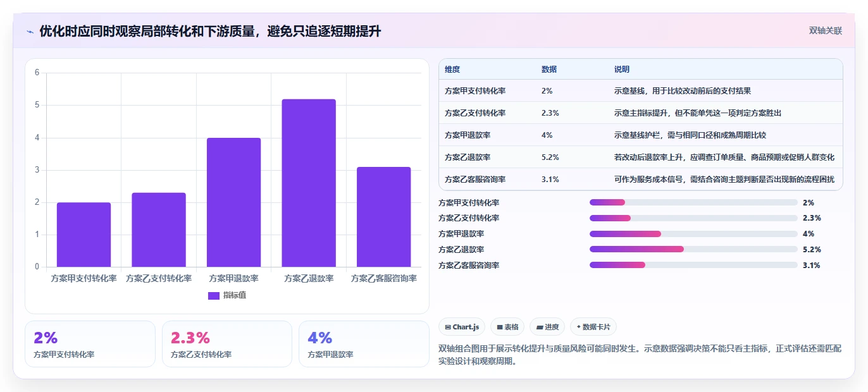Click the 2% value in the table

click(547, 90)
